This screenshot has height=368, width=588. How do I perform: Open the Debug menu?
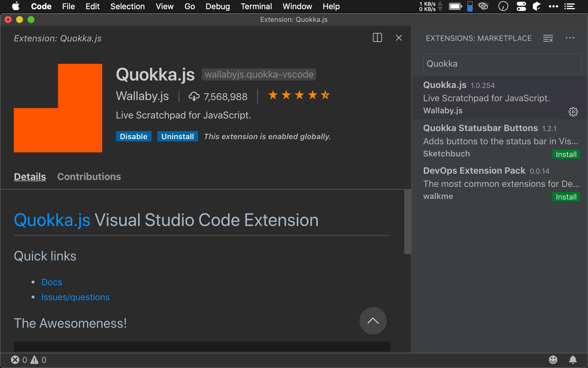point(218,6)
